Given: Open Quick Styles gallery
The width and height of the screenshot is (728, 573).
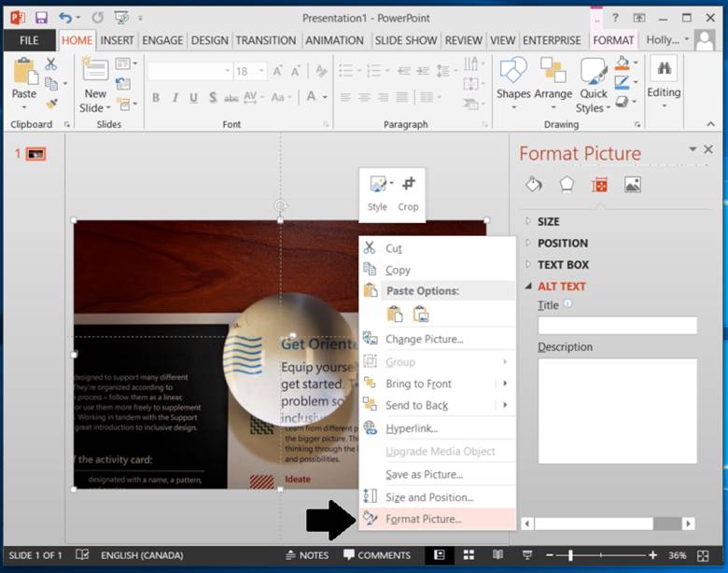Looking at the screenshot, I should coord(594,86).
